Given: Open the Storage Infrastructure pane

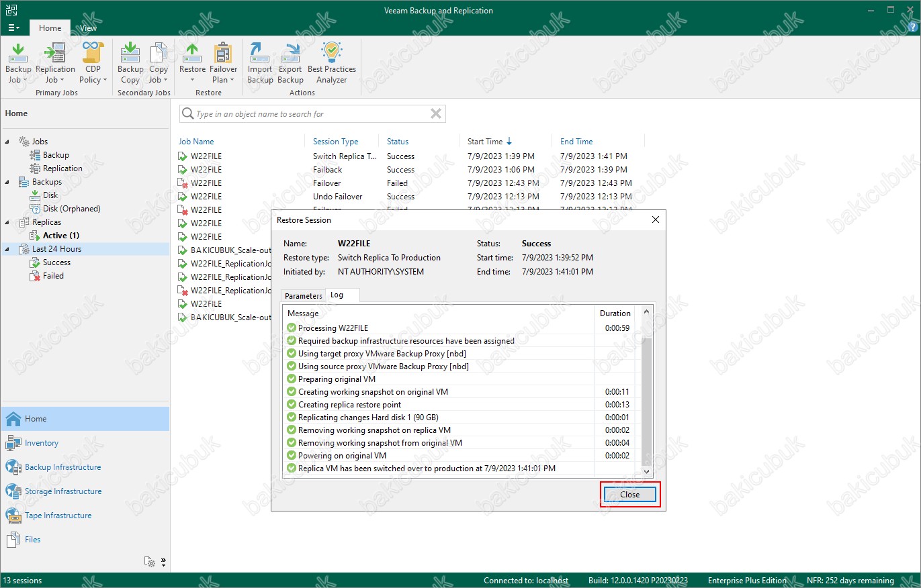Looking at the screenshot, I should [85, 491].
